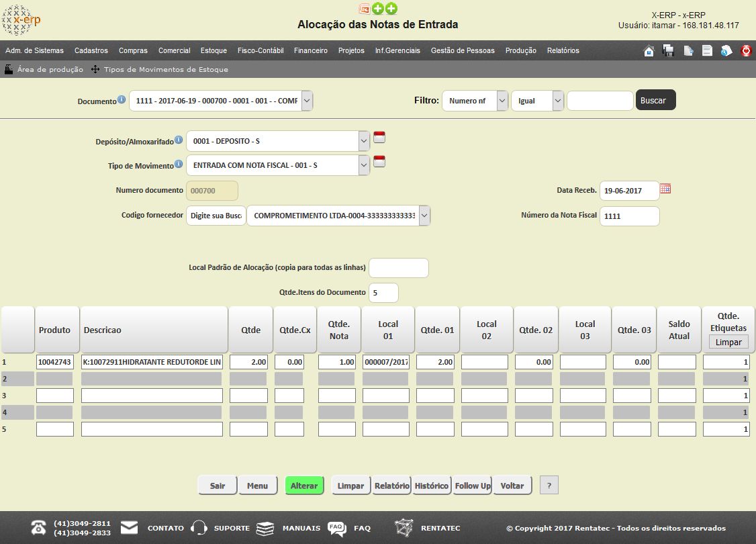Click Limpar under Qtde. Etiquetas header
The height and width of the screenshot is (544, 756).
(x=728, y=342)
